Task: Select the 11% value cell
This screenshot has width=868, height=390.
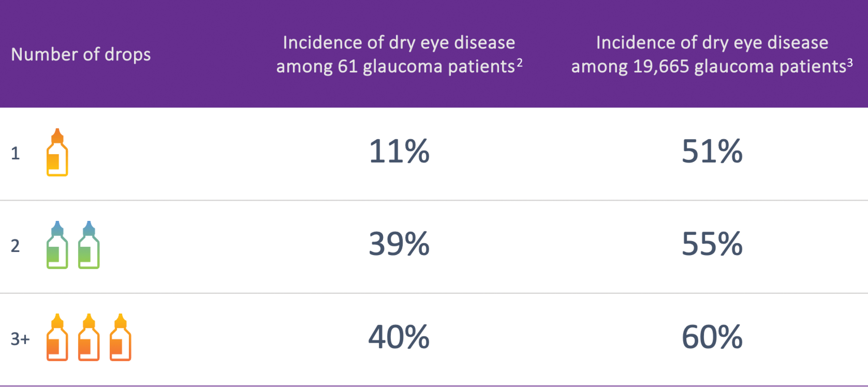Action: 399,151
